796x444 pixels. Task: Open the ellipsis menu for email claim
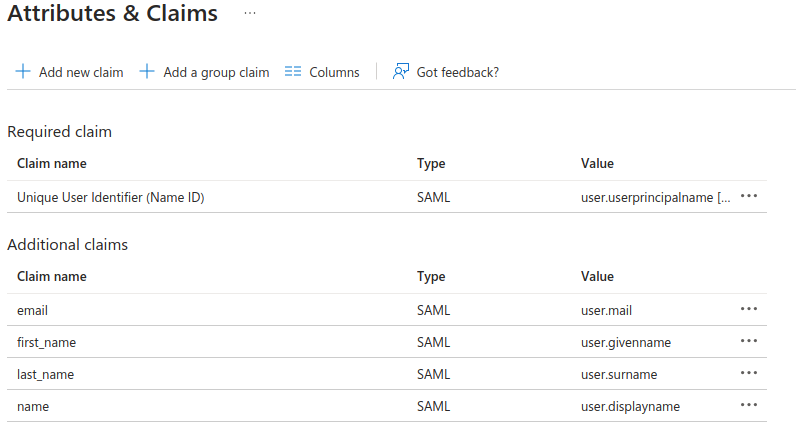click(749, 310)
